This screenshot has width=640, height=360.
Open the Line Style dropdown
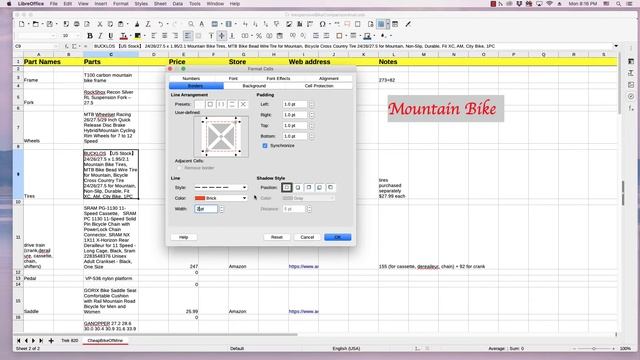pyautogui.click(x=221, y=187)
